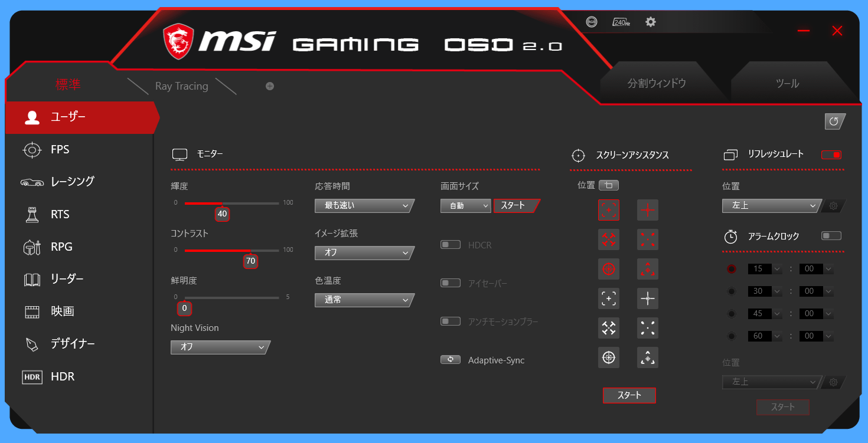Image resolution: width=868 pixels, height=443 pixels.
Task: Toggle the HDCR switch
Action: (x=451, y=245)
